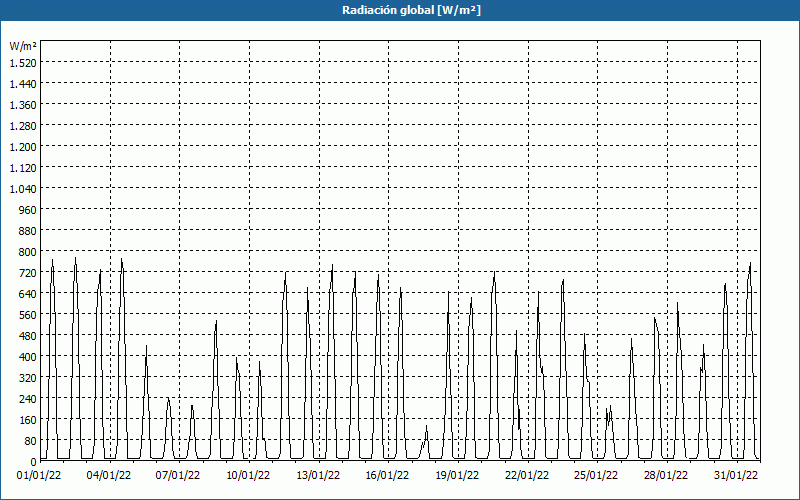Click the 240 y-axis value
Screen dimensions: 800x500
28,399
